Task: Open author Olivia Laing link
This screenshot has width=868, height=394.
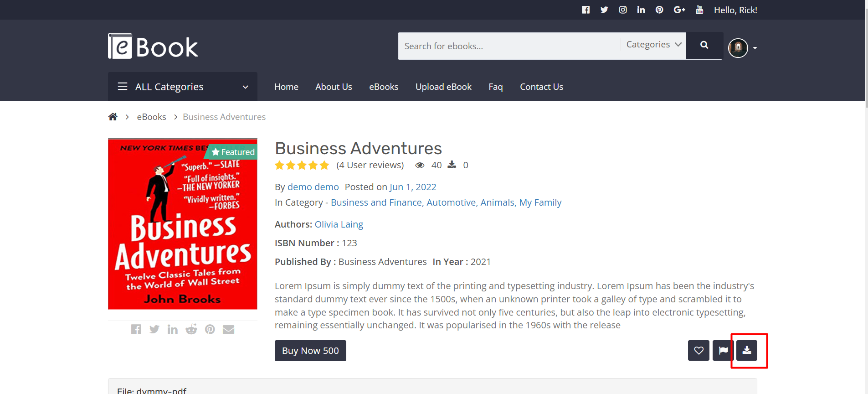Action: pyautogui.click(x=339, y=224)
